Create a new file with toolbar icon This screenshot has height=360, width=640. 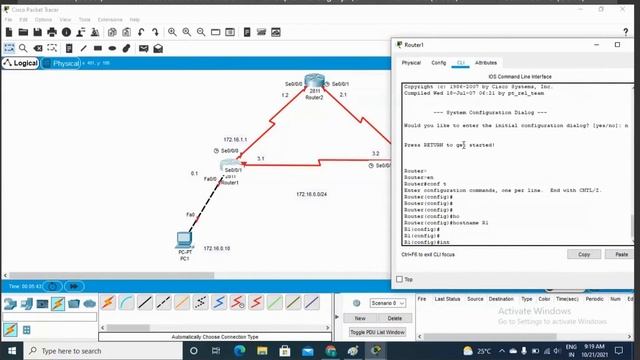tap(9, 32)
